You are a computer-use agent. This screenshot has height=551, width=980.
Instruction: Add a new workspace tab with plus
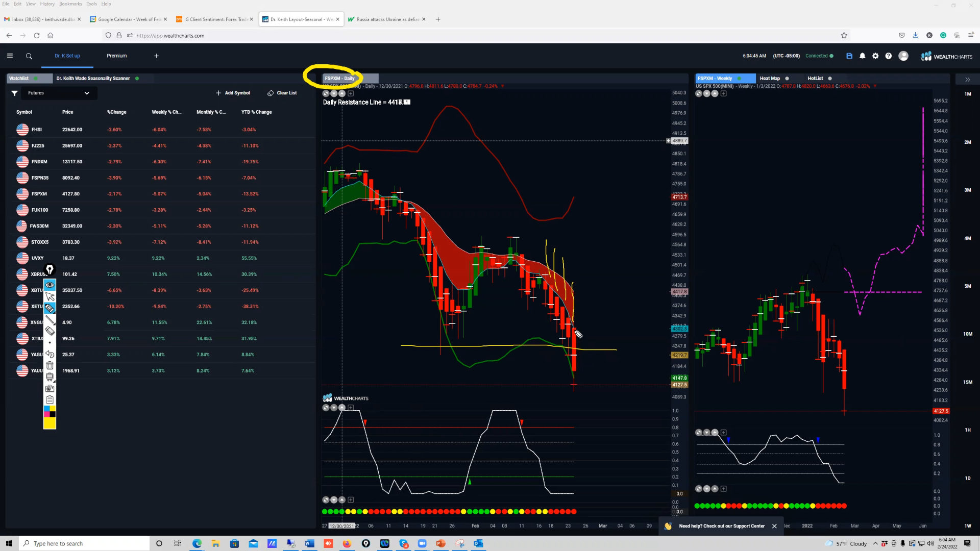click(157, 56)
